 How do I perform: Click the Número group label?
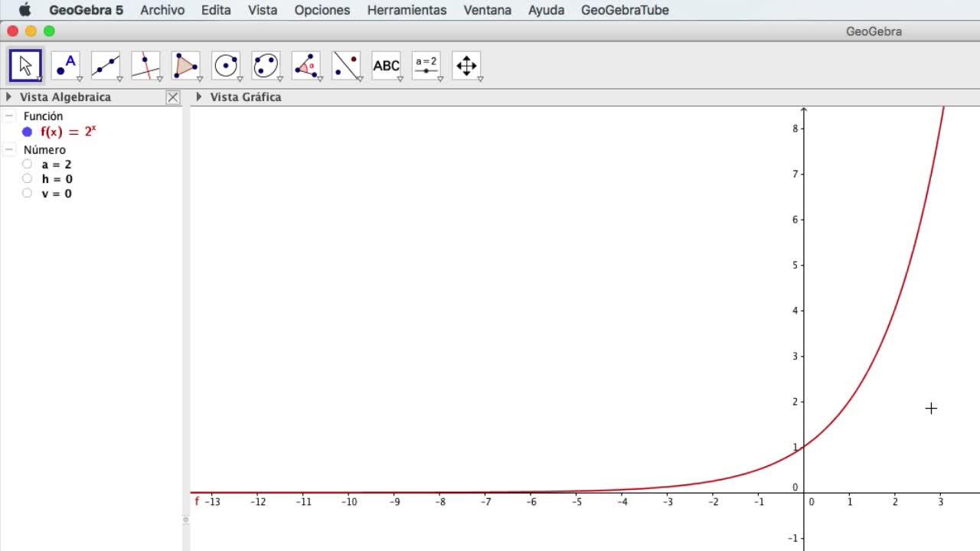click(44, 150)
